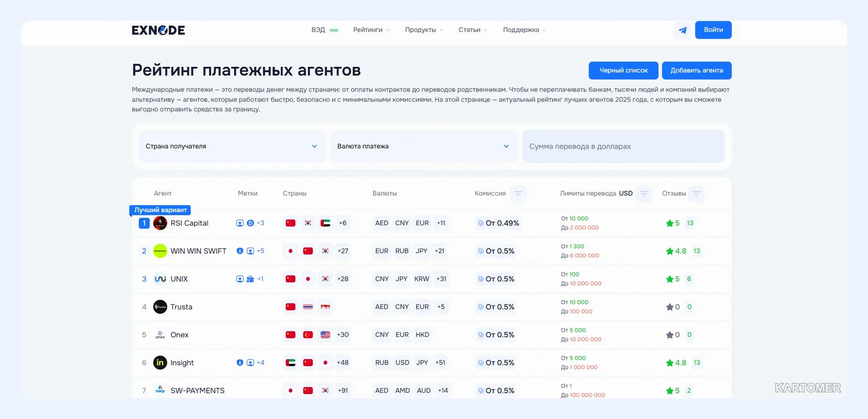Click HKD currency in Onex row
This screenshot has height=419, width=868.
[423, 335]
